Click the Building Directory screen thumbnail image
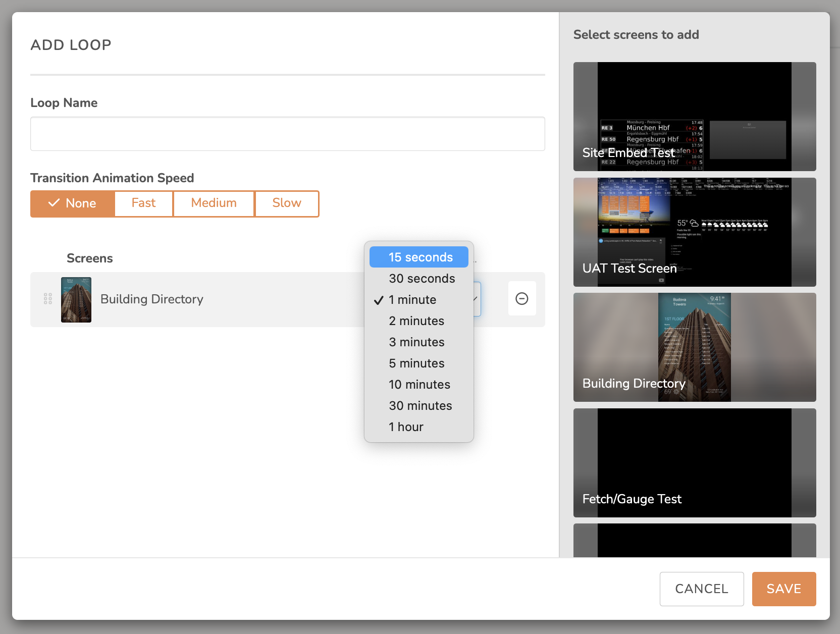This screenshot has width=840, height=634. pyautogui.click(x=76, y=299)
